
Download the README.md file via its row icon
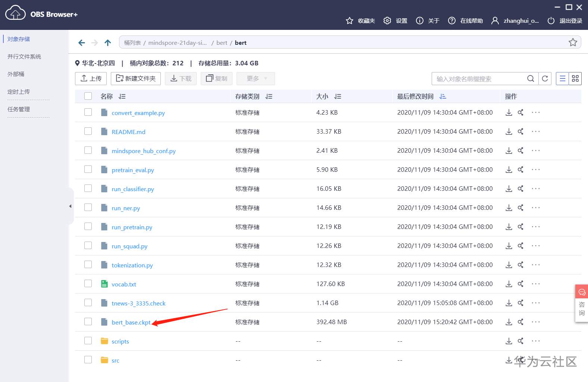509,131
